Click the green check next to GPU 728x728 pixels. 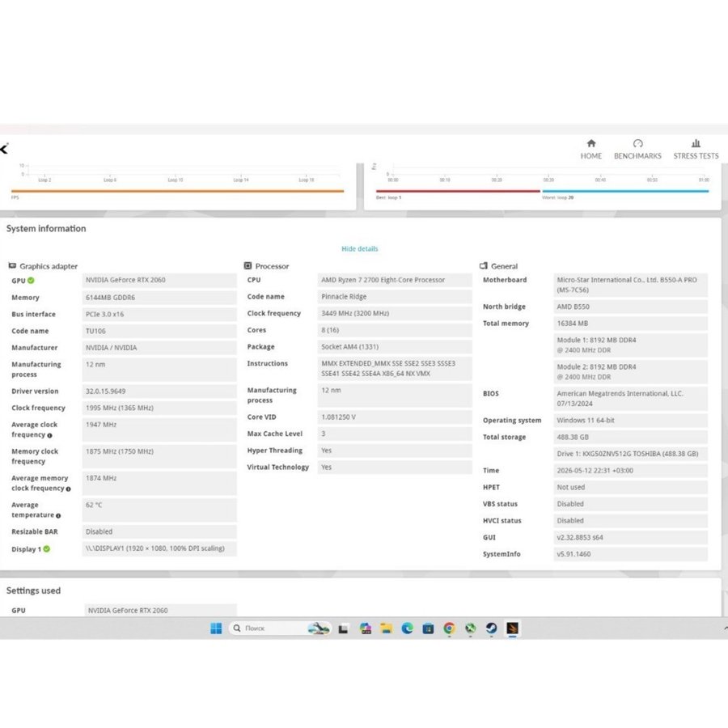(31, 281)
